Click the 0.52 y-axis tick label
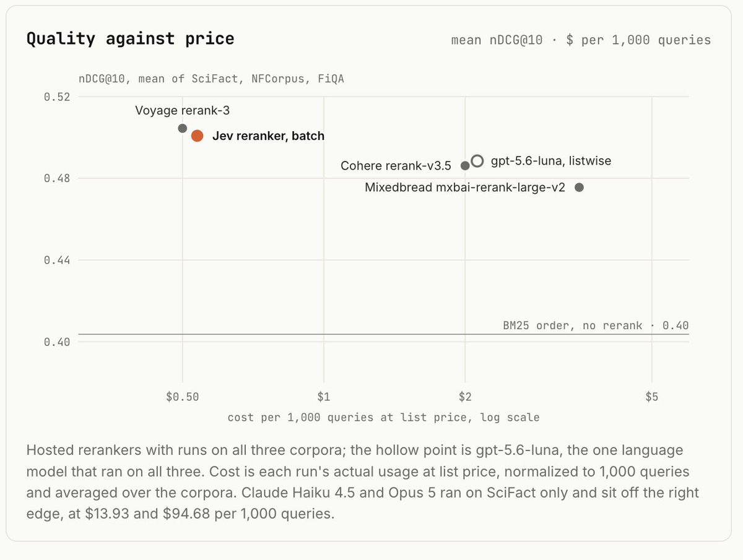The height and width of the screenshot is (560, 743). pyautogui.click(x=56, y=97)
